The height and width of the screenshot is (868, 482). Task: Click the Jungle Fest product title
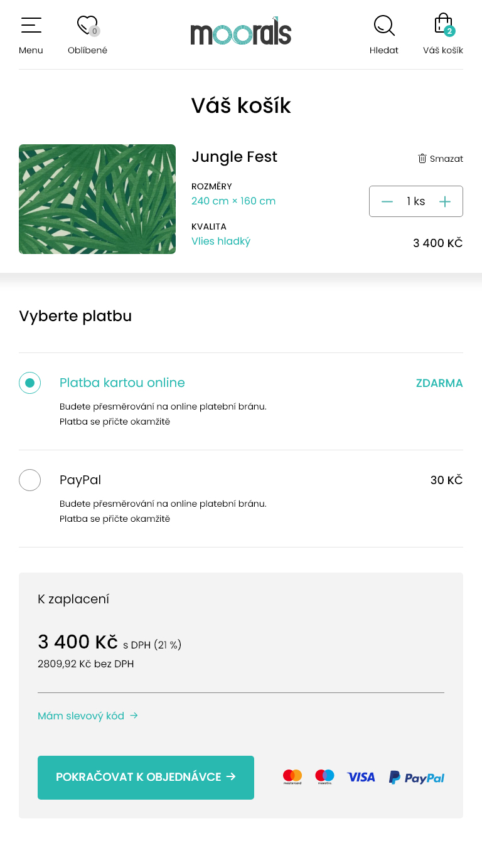pos(234,157)
